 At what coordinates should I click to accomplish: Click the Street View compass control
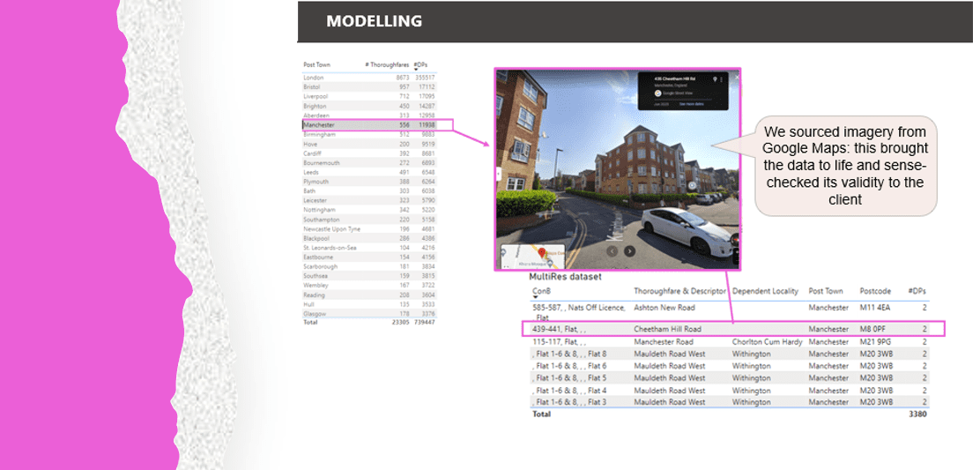pos(693,186)
